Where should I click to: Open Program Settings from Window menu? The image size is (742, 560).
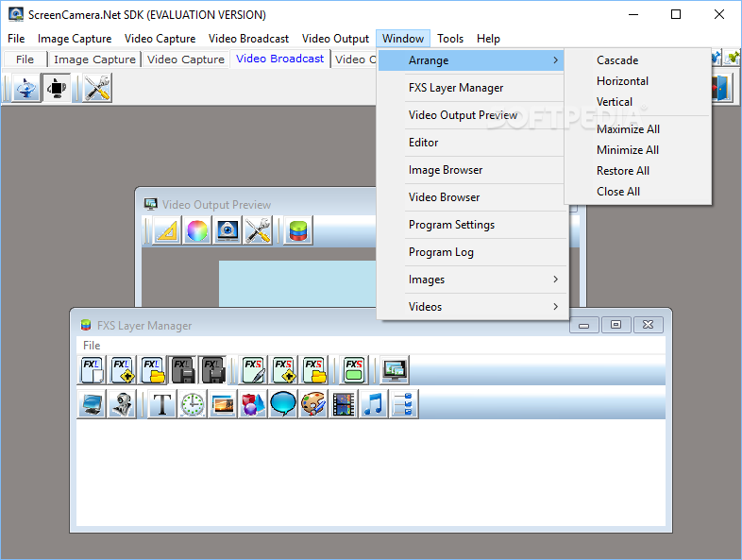click(x=473, y=225)
